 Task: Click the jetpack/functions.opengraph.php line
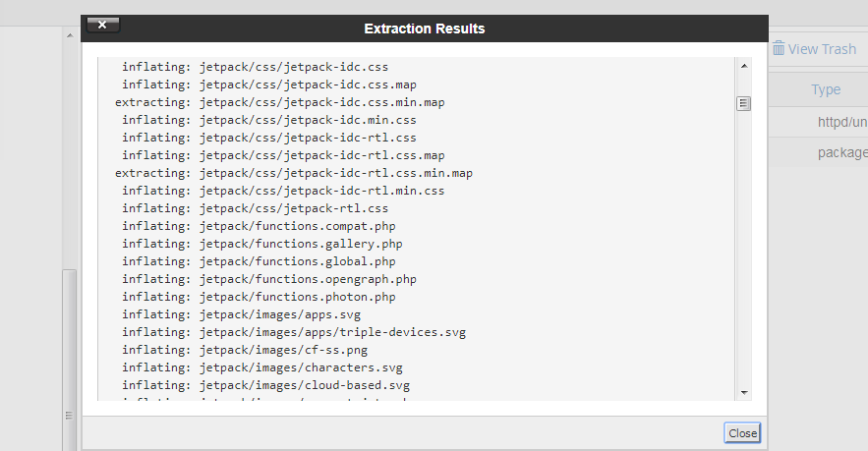click(x=308, y=279)
